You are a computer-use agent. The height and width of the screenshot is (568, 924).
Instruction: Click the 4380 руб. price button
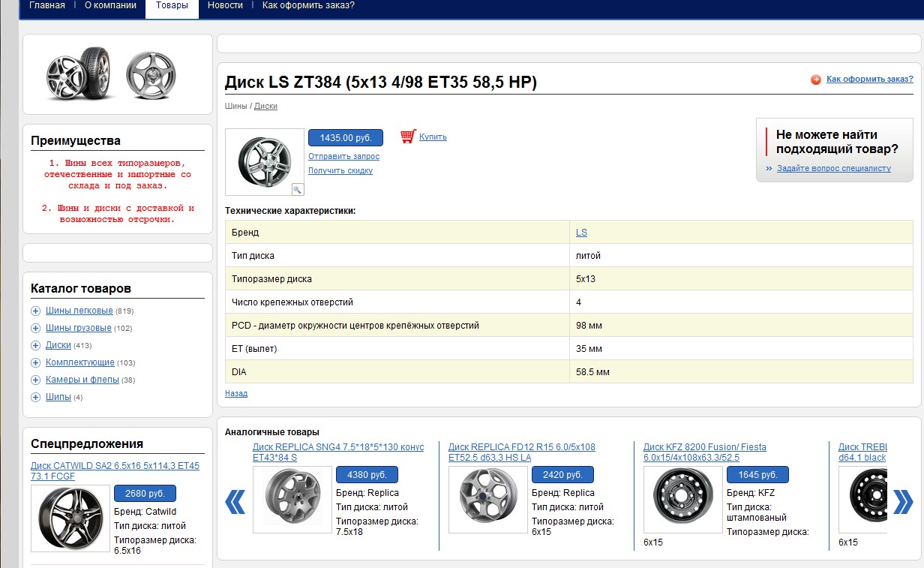point(367,475)
